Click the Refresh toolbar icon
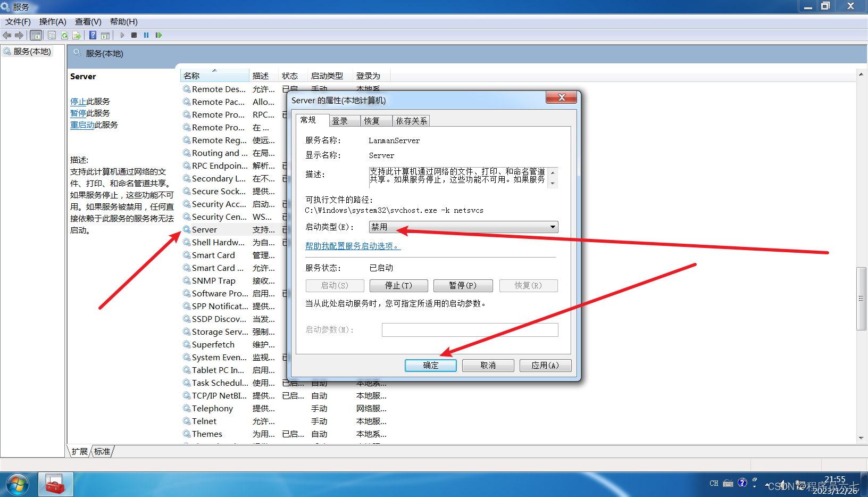 [64, 35]
